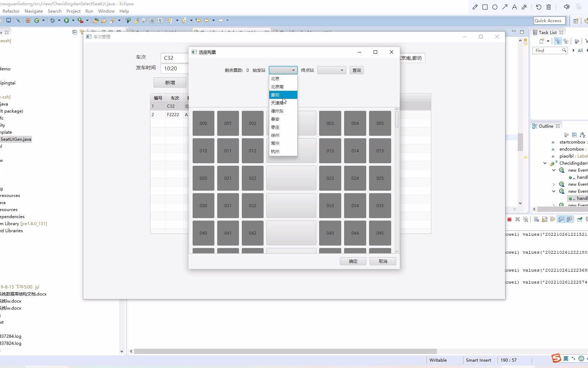The width and height of the screenshot is (588, 368).
Task: Open the Refactor menu
Action: click(x=11, y=11)
